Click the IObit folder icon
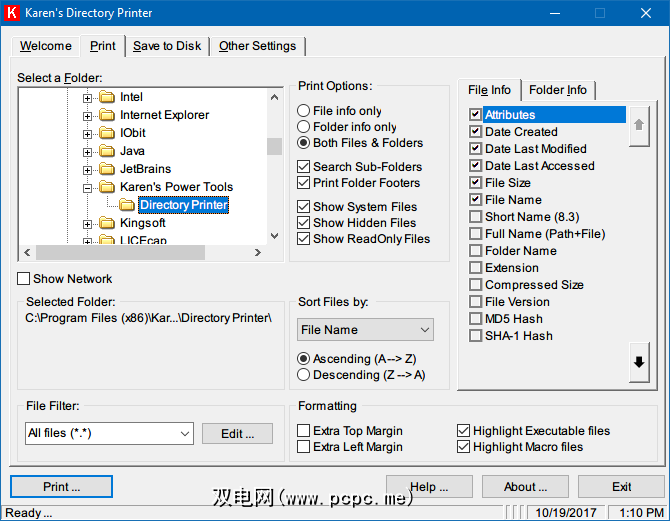 tap(107, 133)
